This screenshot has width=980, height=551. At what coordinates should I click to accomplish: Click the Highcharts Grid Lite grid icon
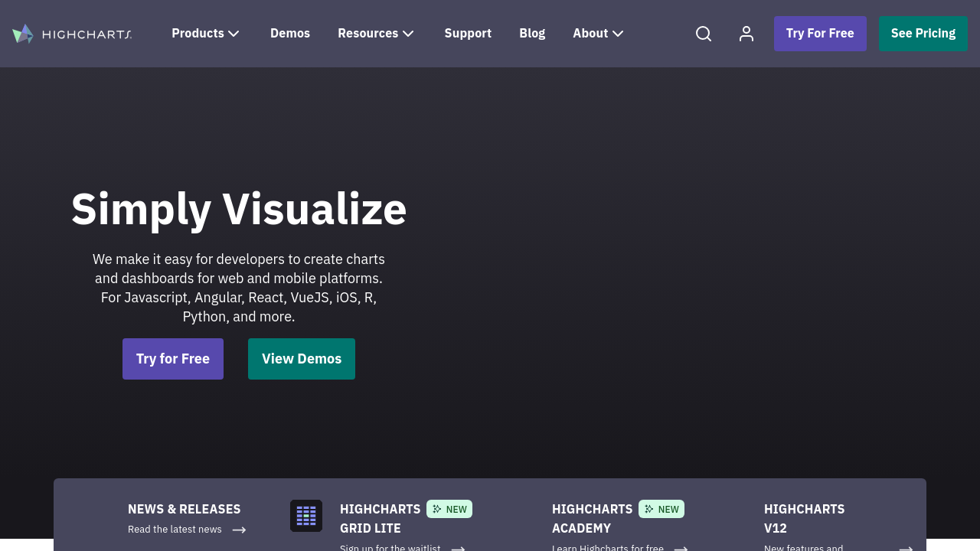pyautogui.click(x=306, y=516)
